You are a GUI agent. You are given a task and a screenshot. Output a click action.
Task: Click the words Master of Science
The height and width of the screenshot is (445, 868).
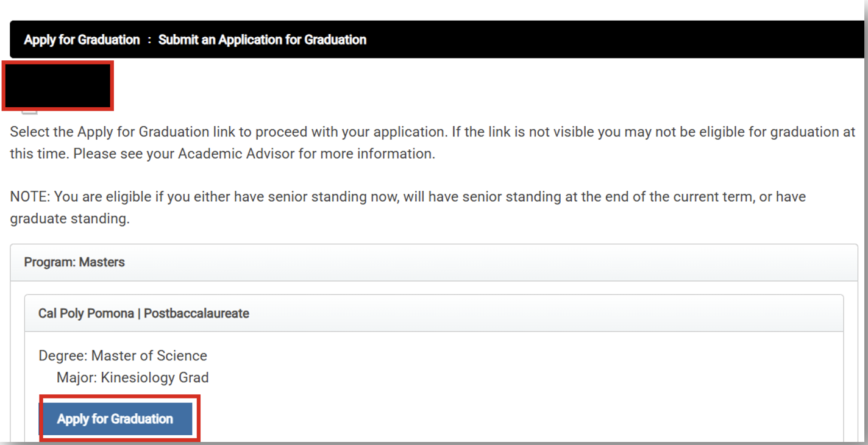[149, 355]
